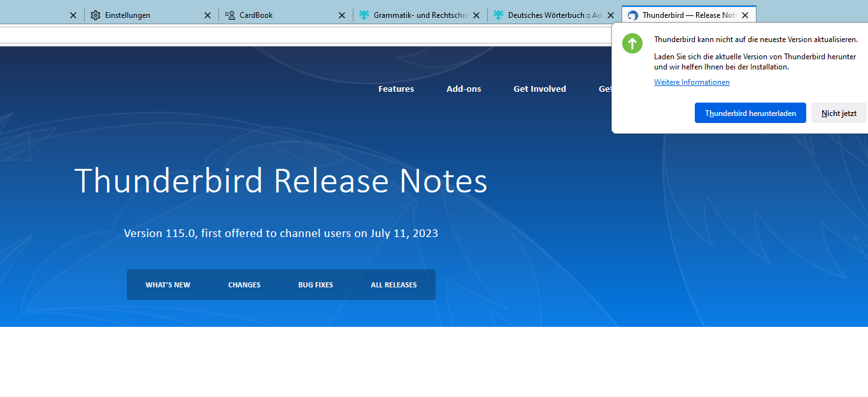Jump to WHAT'S NEW section
This screenshot has width=868, height=397.
(168, 285)
